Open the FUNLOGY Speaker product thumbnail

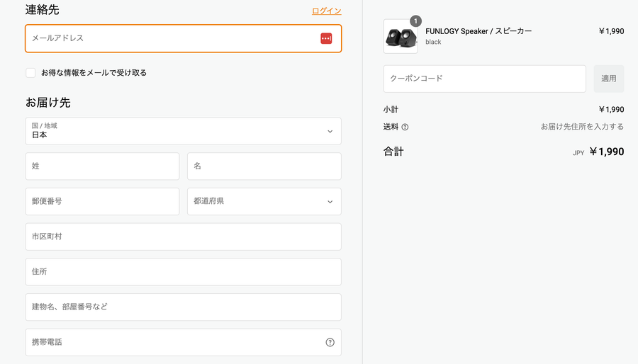tap(401, 37)
